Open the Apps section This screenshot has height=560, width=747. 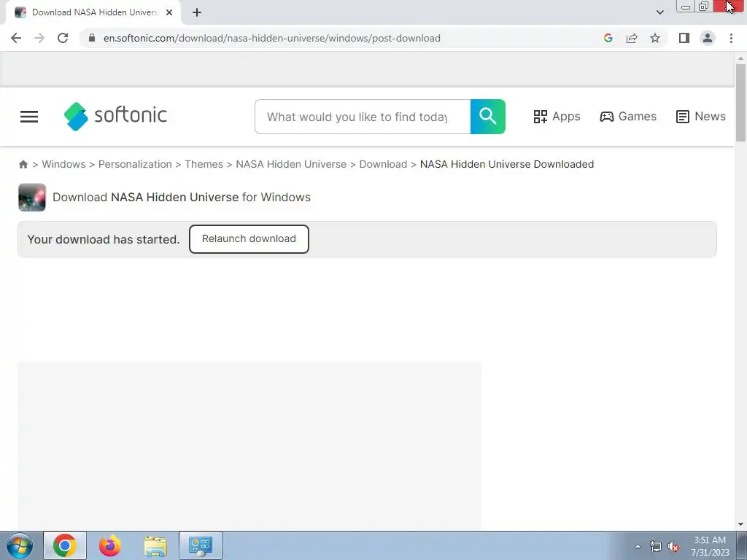(x=557, y=117)
